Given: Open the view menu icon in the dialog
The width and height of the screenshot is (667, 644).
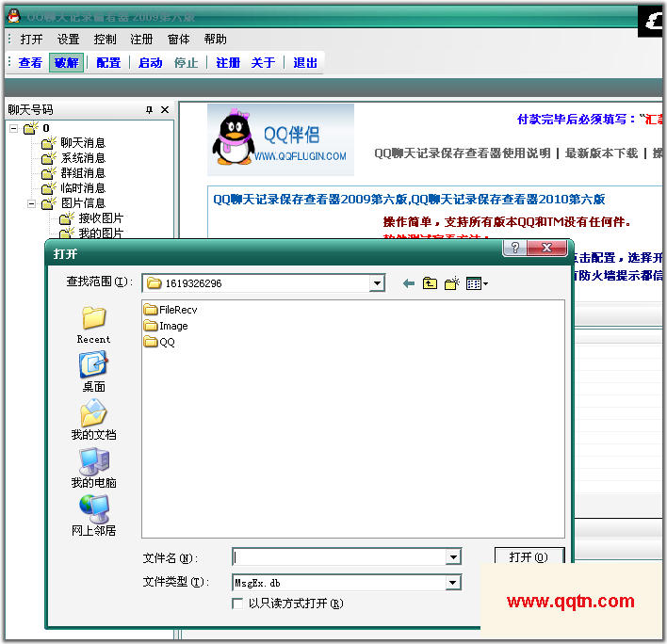Looking at the screenshot, I should 477,283.
